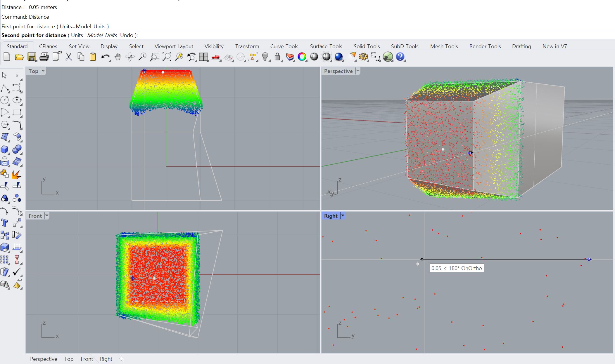Switch to the Set View toolbar tab

coord(79,46)
